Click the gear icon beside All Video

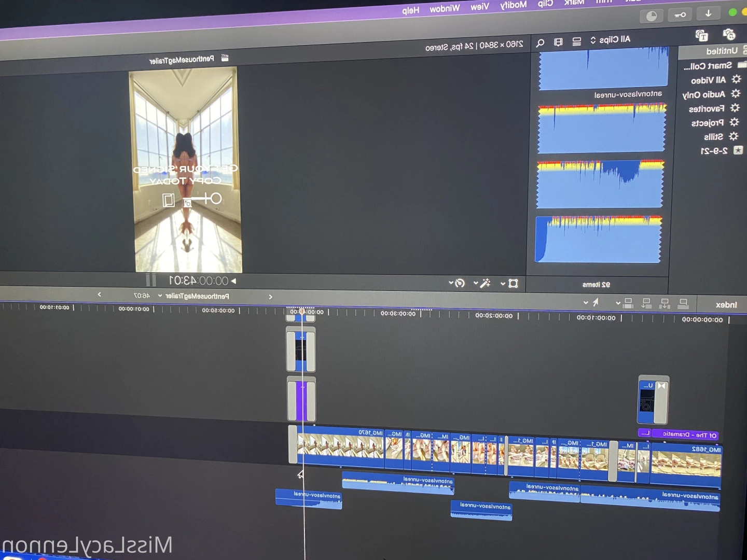click(736, 79)
